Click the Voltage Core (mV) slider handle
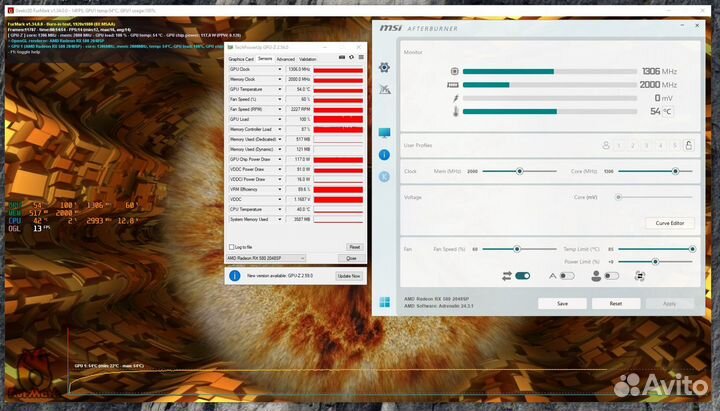720x411 pixels. click(619, 197)
